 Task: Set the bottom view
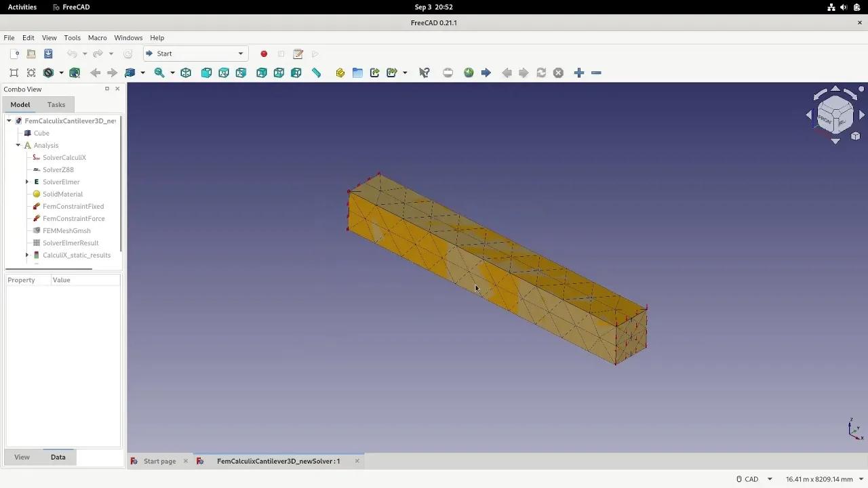click(279, 73)
